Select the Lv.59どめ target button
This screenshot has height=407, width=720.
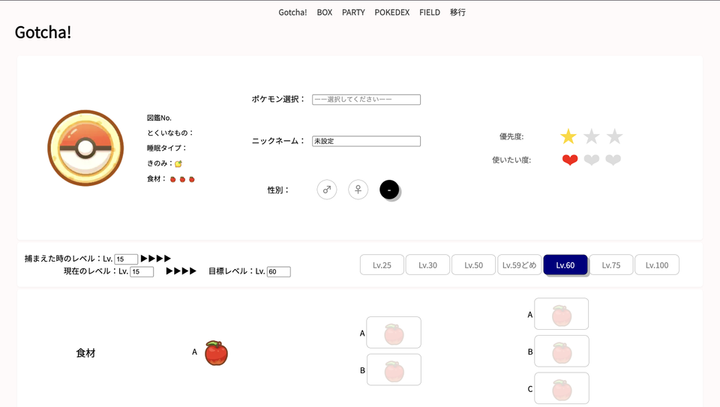[519, 265]
